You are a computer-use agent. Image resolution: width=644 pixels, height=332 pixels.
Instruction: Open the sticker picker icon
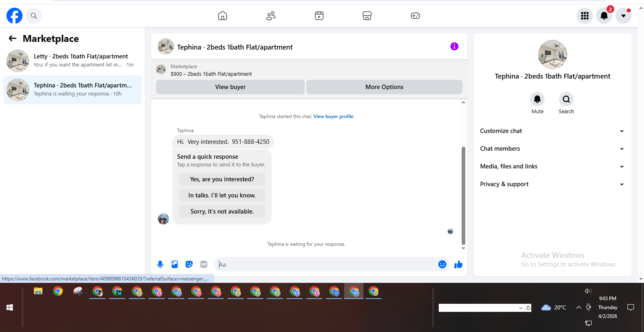[x=189, y=264]
